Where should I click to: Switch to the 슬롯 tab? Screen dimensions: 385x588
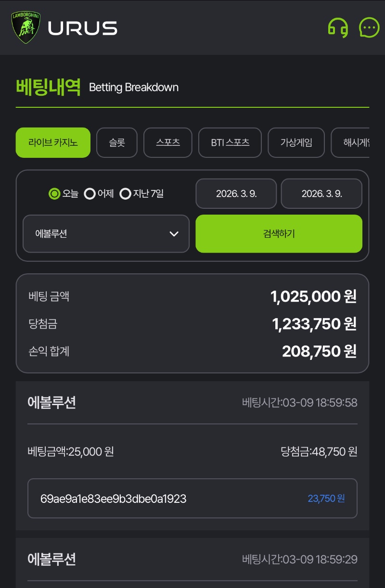pyautogui.click(x=117, y=142)
